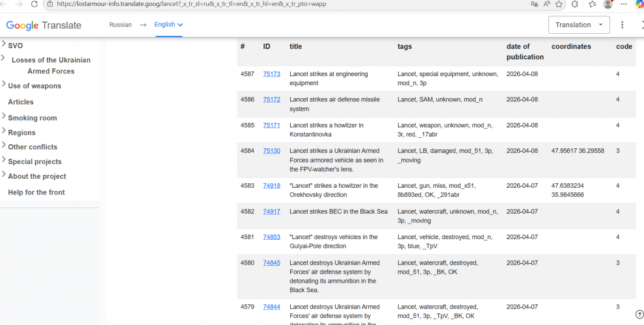The width and height of the screenshot is (644, 325).
Task: Expand the Regions sidebar section
Action: click(x=5, y=132)
